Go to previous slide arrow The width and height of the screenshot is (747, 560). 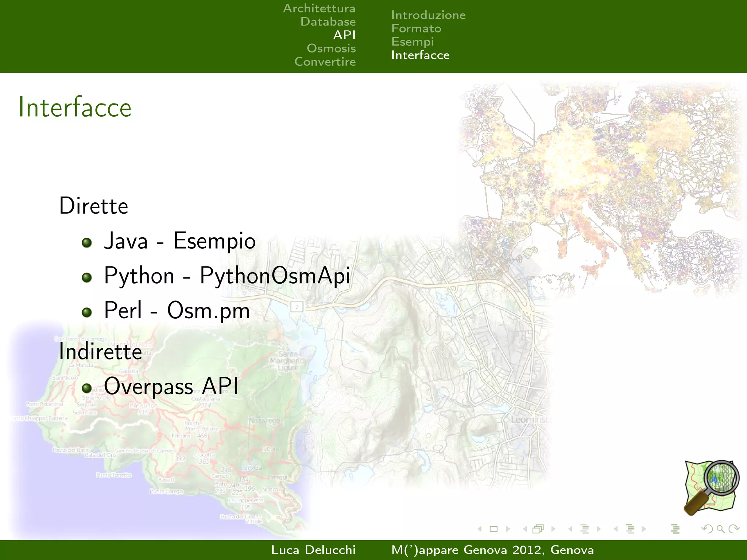pos(480,529)
